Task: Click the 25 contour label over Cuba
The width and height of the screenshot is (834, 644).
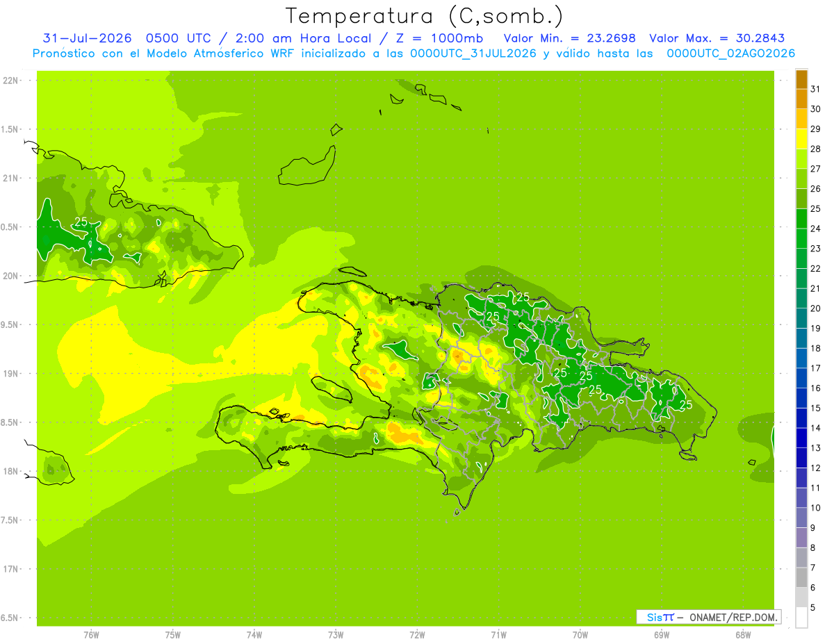Action: click(81, 222)
